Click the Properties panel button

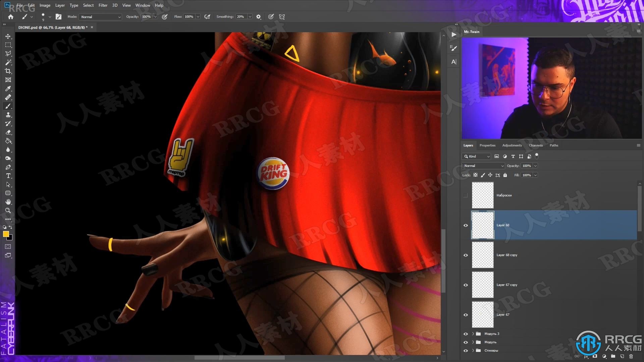(x=487, y=145)
